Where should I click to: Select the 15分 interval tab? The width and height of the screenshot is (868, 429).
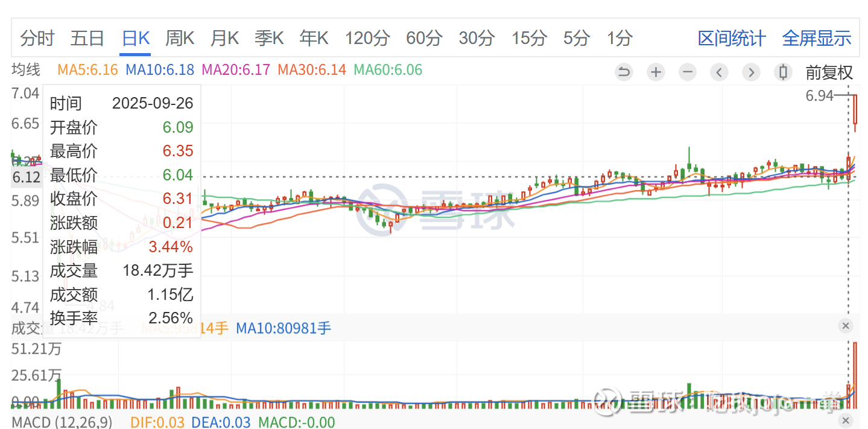tap(529, 39)
